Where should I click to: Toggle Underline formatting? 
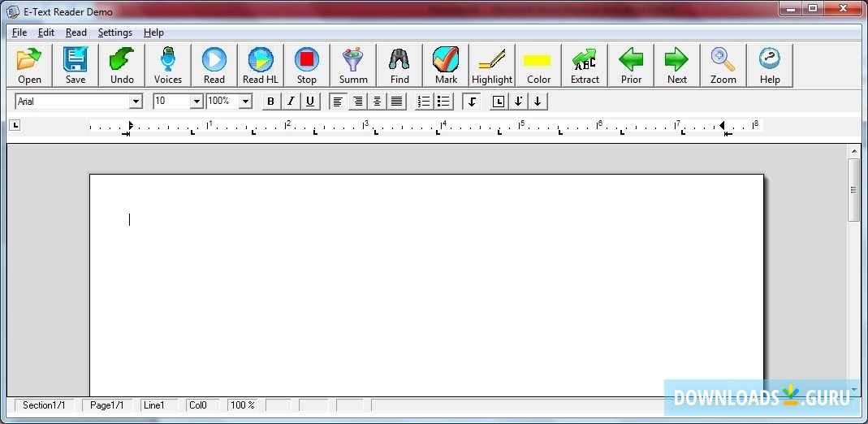[310, 102]
